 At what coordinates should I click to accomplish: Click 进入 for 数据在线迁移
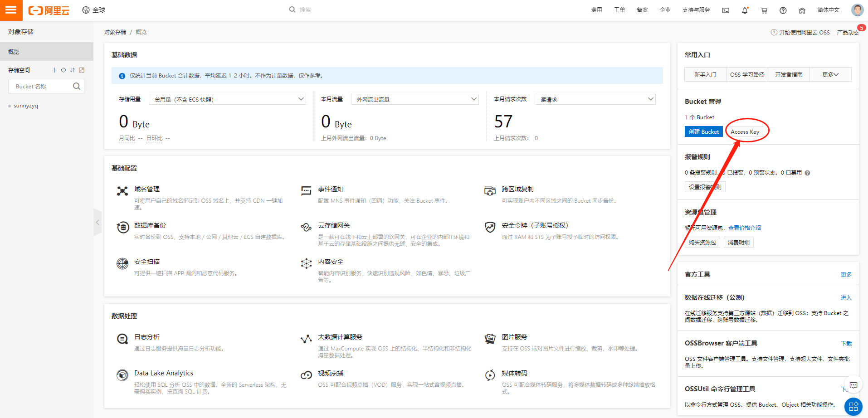tap(846, 297)
